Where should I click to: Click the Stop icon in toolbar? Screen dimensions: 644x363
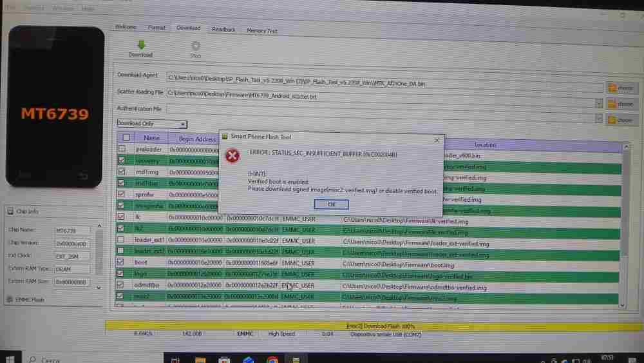196,46
